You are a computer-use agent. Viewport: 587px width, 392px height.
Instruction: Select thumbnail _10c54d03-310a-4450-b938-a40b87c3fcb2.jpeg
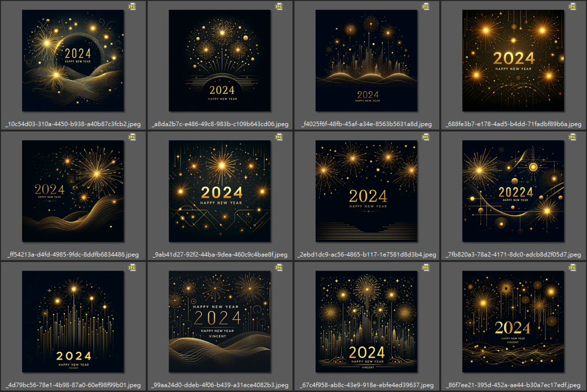pyautogui.click(x=73, y=61)
